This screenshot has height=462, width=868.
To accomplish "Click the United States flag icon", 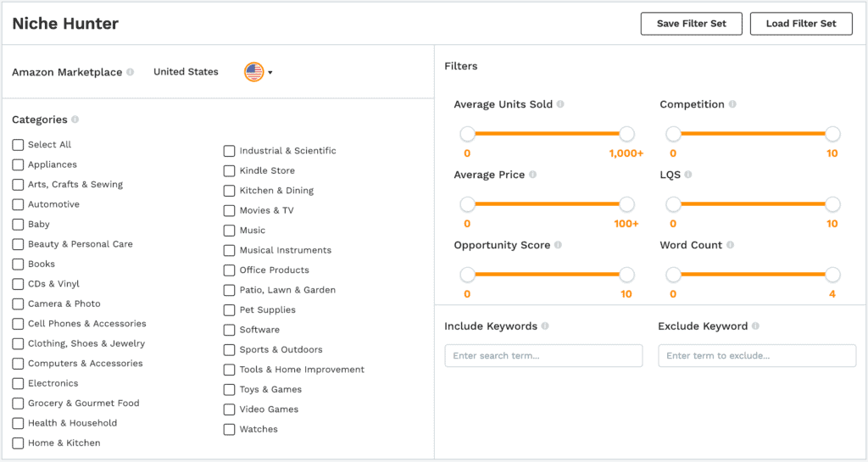I will coord(254,72).
